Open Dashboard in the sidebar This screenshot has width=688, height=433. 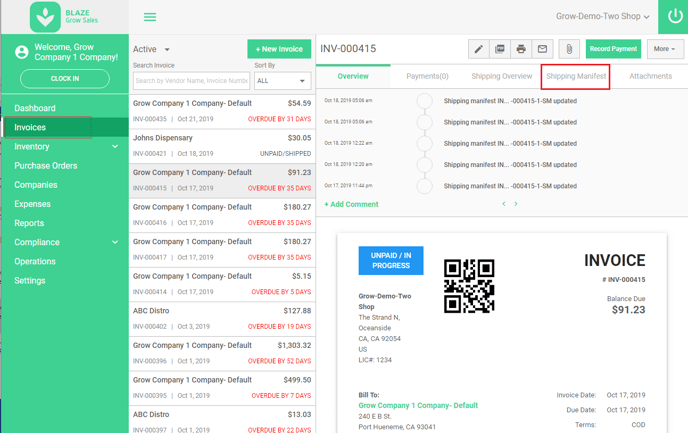click(x=35, y=108)
